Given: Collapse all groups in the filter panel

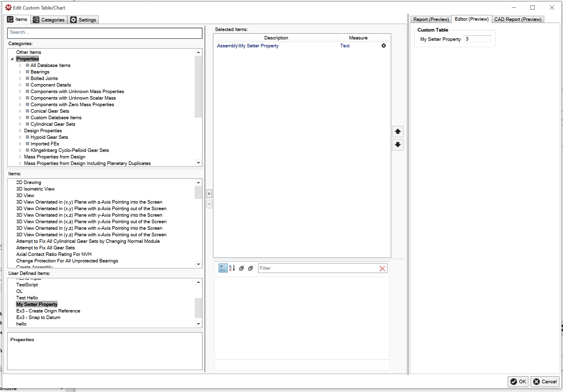Looking at the screenshot, I should coord(250,268).
